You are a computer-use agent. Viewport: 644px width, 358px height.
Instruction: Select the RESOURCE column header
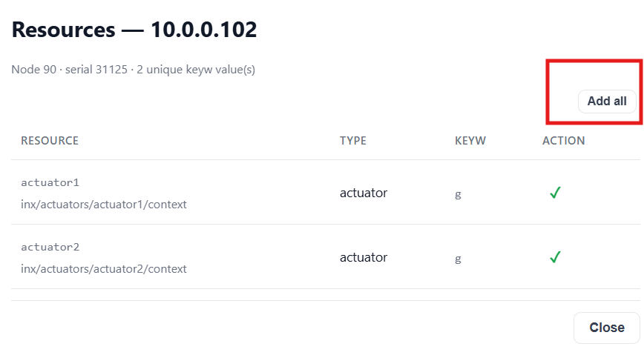50,141
